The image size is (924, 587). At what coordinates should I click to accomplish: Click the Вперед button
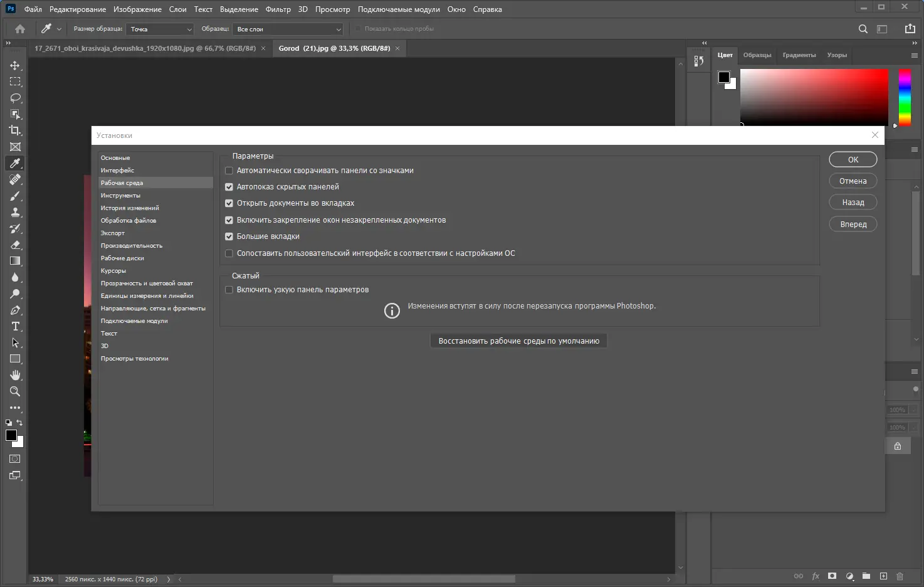tap(853, 225)
